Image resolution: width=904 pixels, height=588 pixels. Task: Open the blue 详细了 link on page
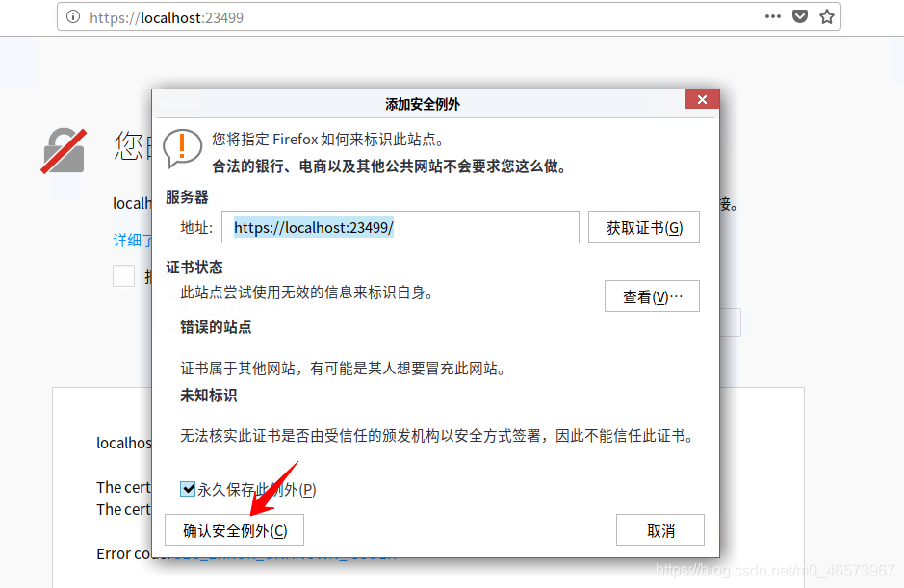coord(133,241)
